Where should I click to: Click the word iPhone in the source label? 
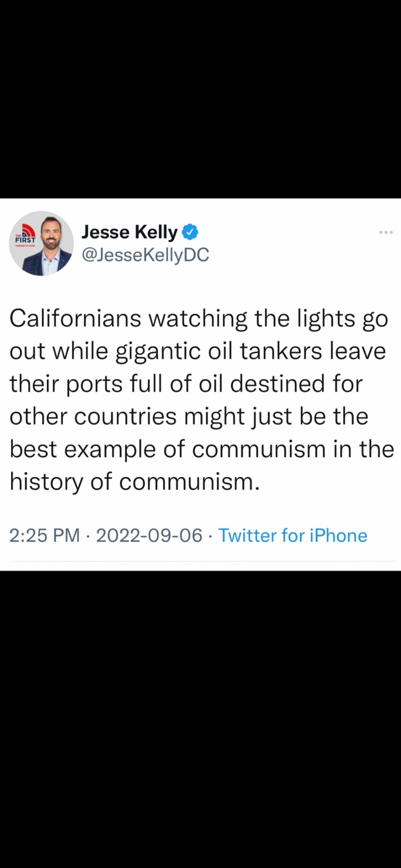[339, 535]
